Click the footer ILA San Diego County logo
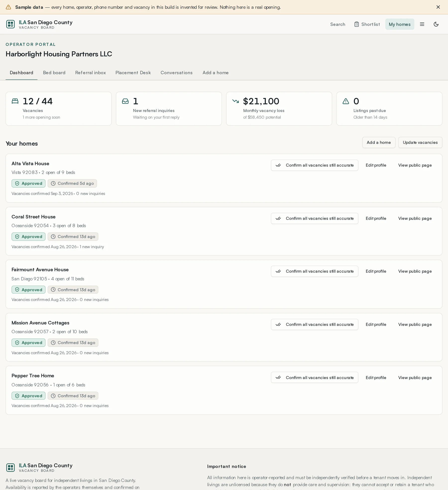Viewport: 448px width, 490px height. click(39, 467)
